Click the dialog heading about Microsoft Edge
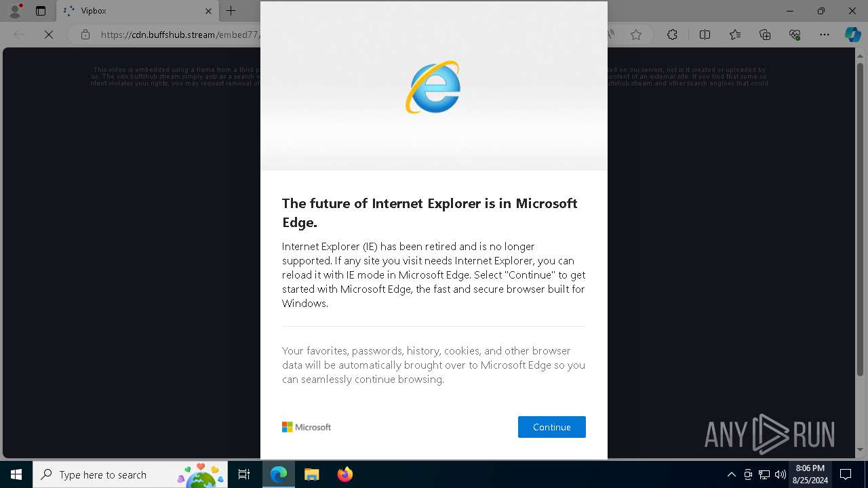 [x=429, y=213]
